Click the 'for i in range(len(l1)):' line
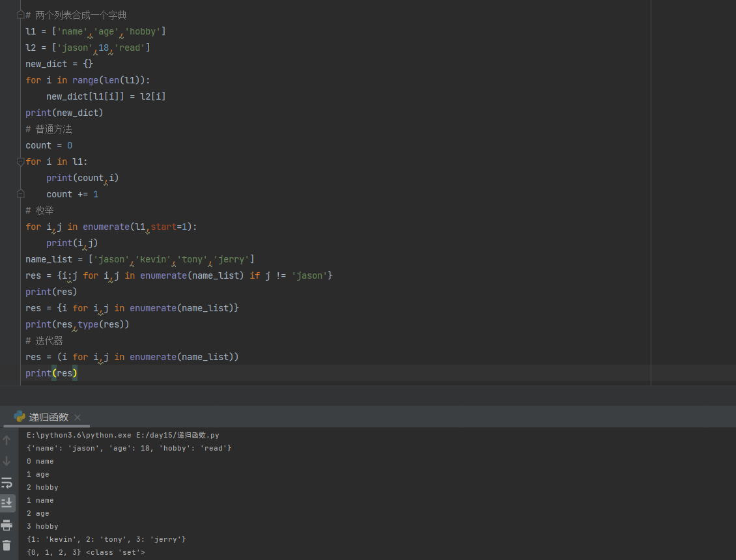736x560 pixels. coord(88,80)
